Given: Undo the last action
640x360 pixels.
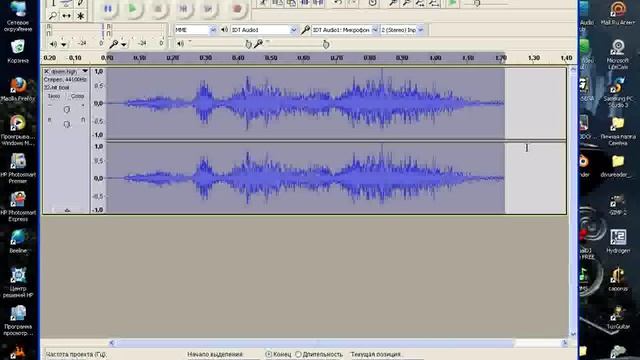Looking at the screenshot, I should [338, 3].
